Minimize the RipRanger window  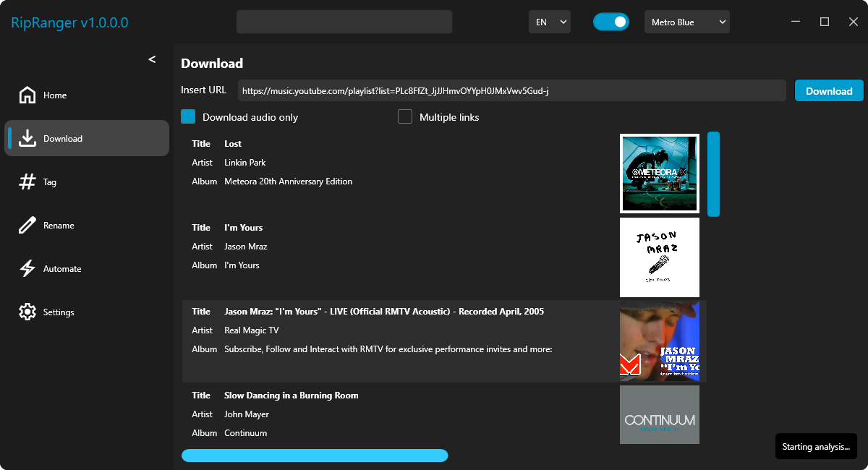tap(796, 22)
